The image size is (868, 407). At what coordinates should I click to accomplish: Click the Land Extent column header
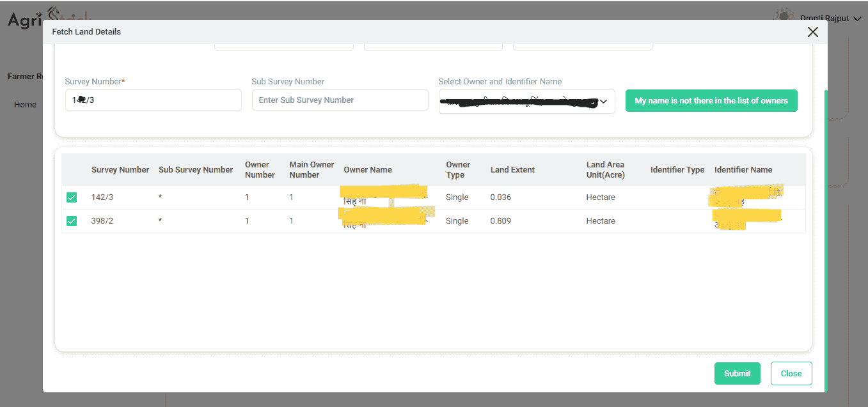512,170
